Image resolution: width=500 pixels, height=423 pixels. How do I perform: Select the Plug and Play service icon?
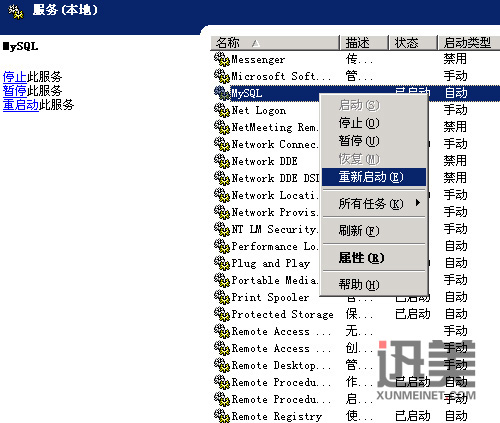click(222, 263)
